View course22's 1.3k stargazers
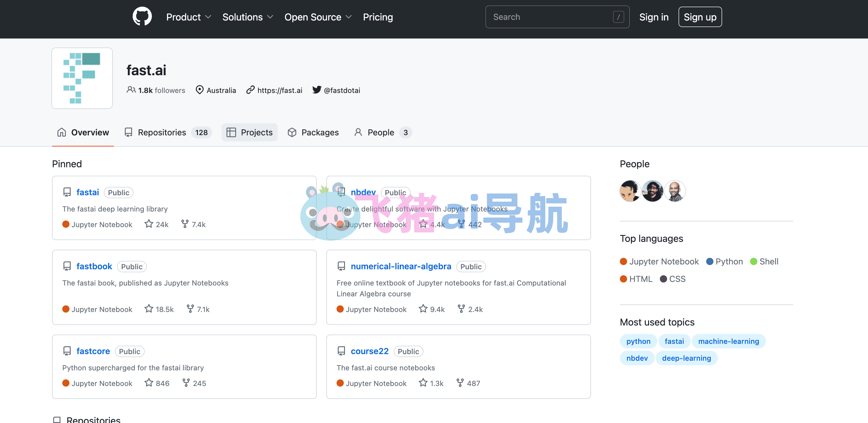The height and width of the screenshot is (423, 868). click(431, 383)
